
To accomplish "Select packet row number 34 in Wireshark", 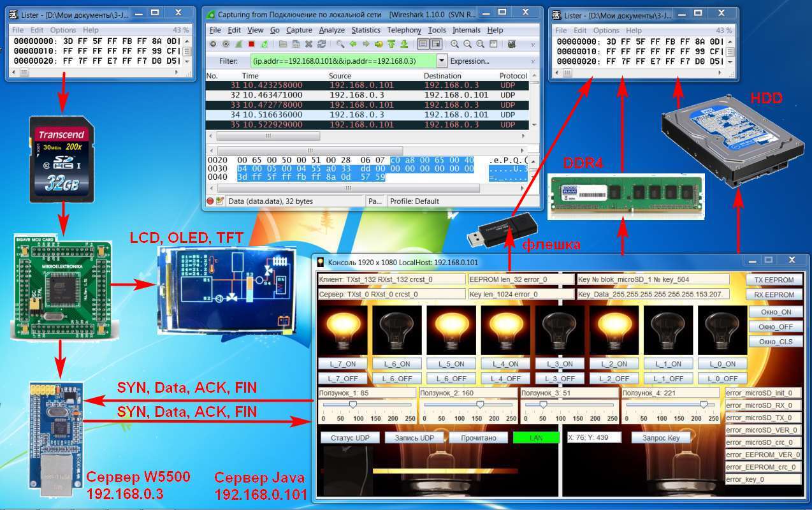I will click(x=367, y=115).
